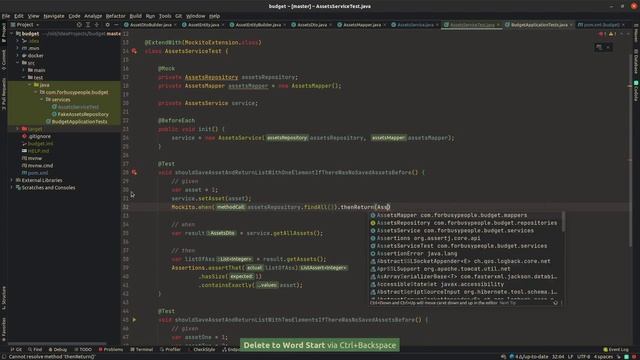640x360 pixels.
Task: Choose Assertions org.assertj.core.api suggestion
Action: (465, 238)
